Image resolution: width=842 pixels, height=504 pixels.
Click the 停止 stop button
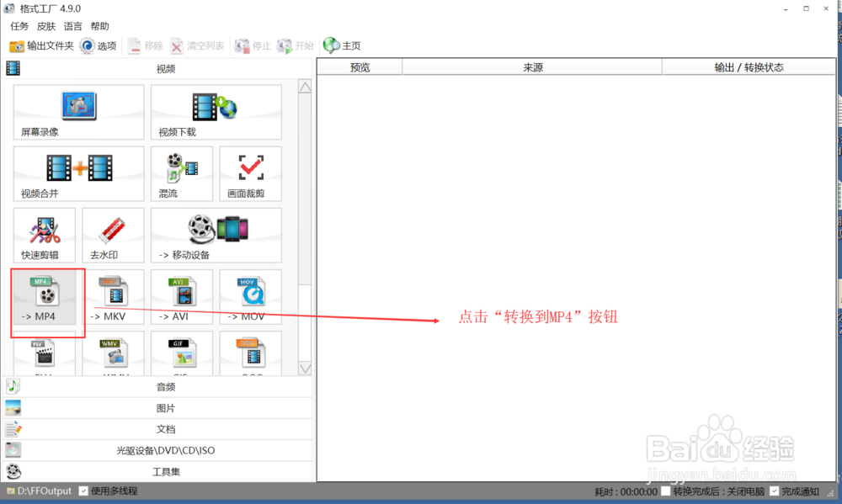(253, 46)
